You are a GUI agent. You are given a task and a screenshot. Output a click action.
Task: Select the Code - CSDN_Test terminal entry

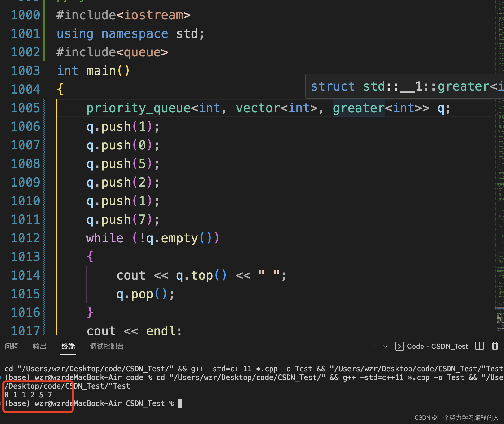431,346
